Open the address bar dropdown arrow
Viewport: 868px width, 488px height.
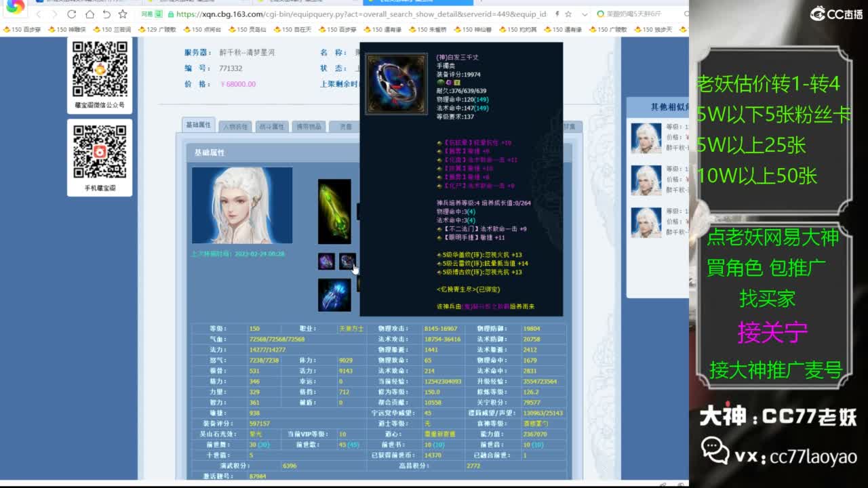pos(585,14)
